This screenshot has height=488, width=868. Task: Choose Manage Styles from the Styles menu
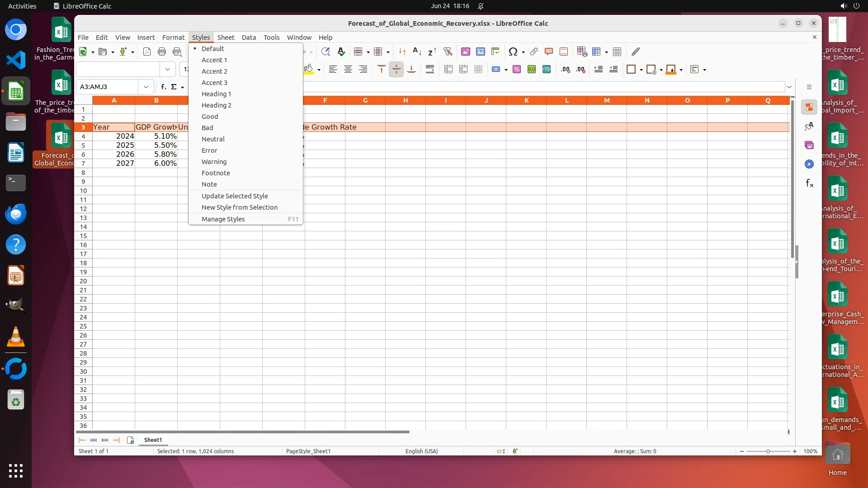coord(223,219)
